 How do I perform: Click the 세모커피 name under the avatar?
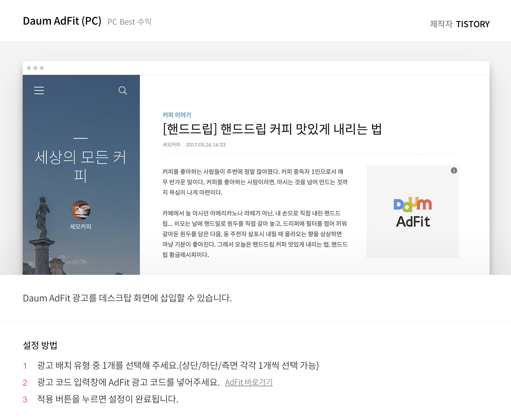click(80, 227)
